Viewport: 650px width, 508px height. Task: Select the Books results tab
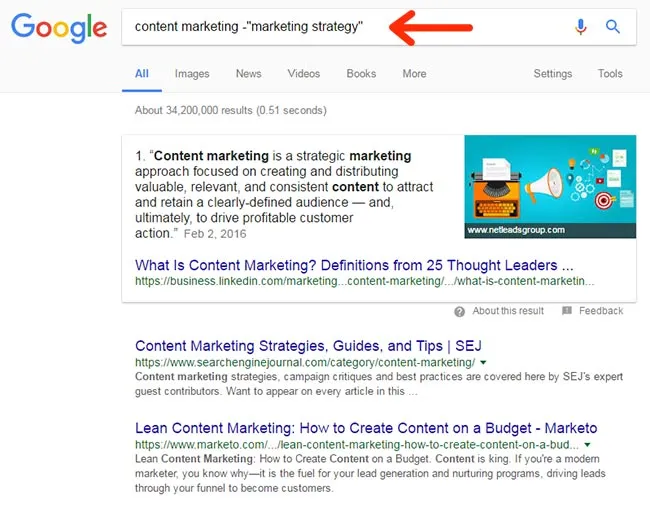[361, 74]
